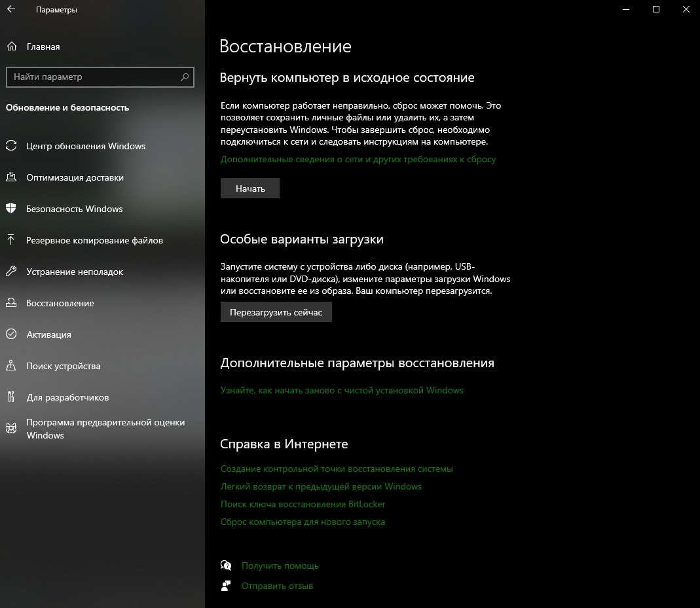Screen dimensions: 700x608
Task: Click the magnifier icon in search box
Action: [185, 77]
